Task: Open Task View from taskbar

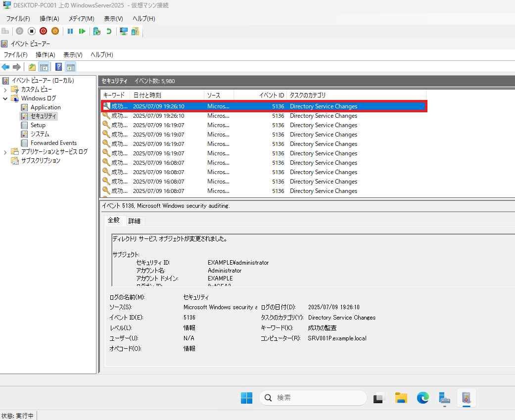Action: coord(378,398)
